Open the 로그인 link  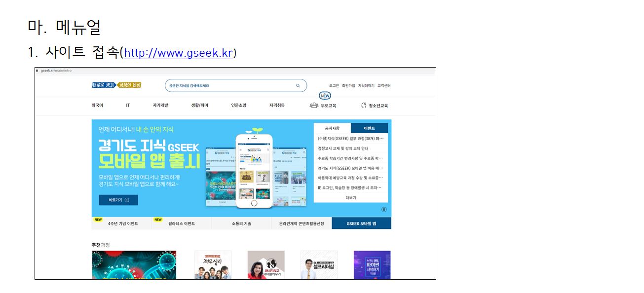[x=334, y=86]
